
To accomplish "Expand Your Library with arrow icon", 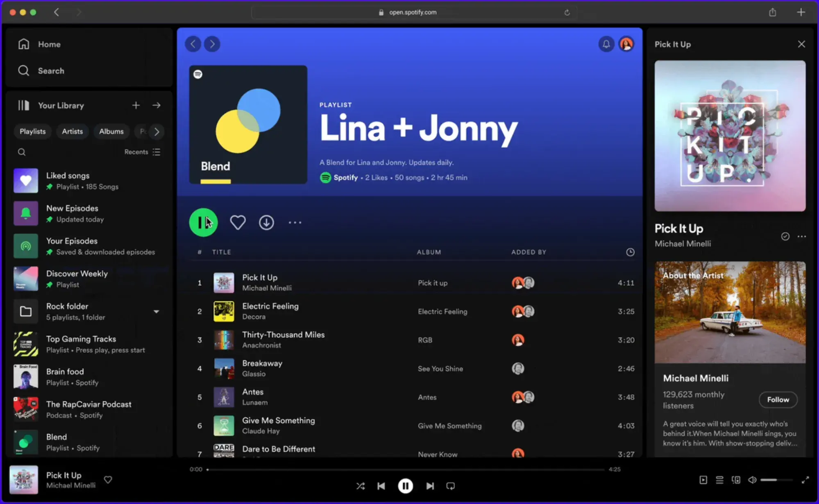I will 157,105.
